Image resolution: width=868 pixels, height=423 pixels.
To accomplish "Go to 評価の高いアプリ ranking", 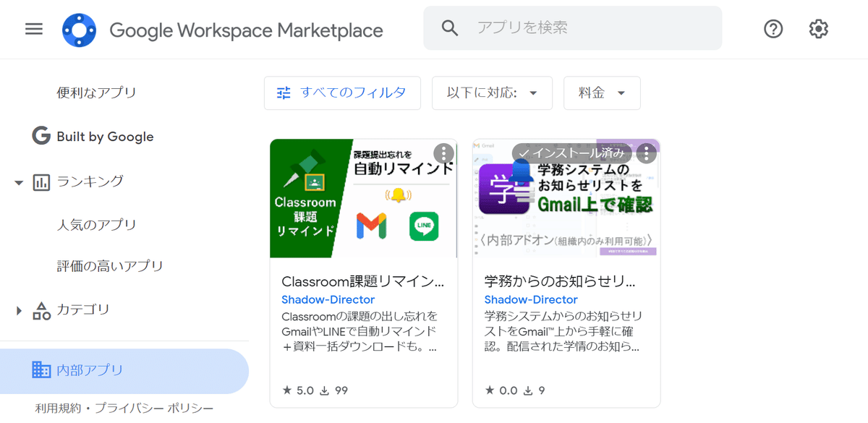I will (109, 266).
